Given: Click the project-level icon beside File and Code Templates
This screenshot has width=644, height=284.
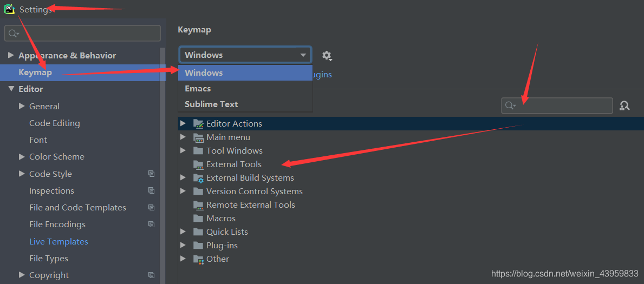Looking at the screenshot, I should point(152,208).
